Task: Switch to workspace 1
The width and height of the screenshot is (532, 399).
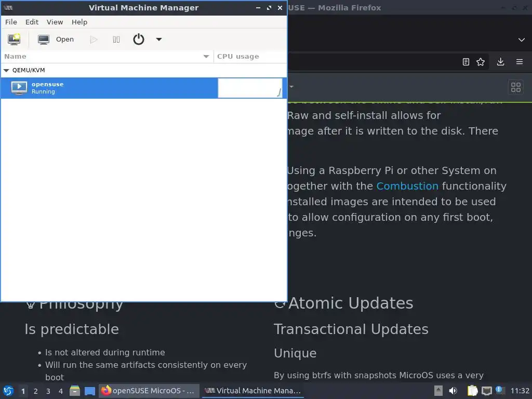Action: pyautogui.click(x=23, y=391)
